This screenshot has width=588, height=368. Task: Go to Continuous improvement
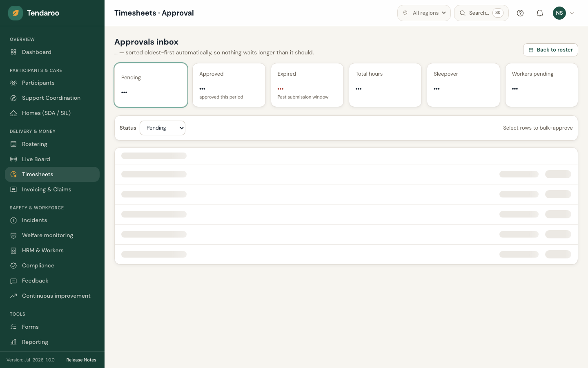click(x=52, y=296)
